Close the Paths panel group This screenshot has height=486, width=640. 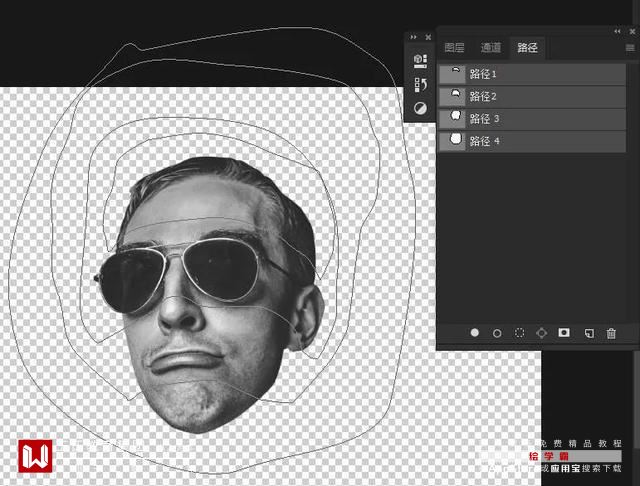(x=632, y=31)
